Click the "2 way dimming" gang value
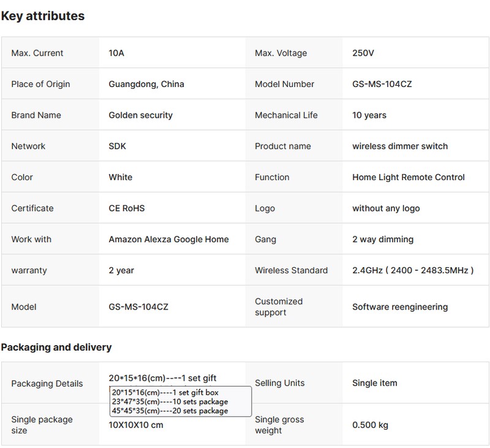The height and width of the screenshot is (448, 490). click(383, 239)
